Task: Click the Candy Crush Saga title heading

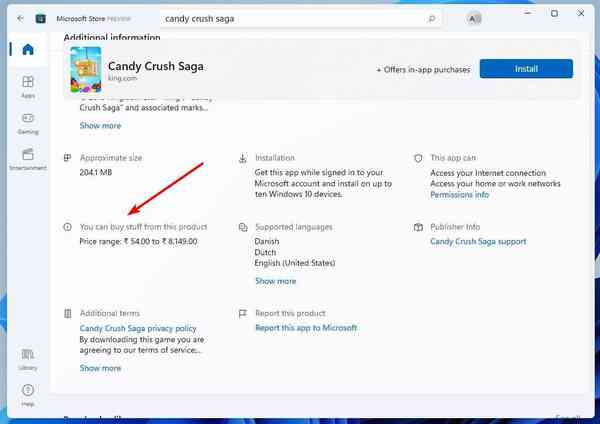Action: pos(156,66)
